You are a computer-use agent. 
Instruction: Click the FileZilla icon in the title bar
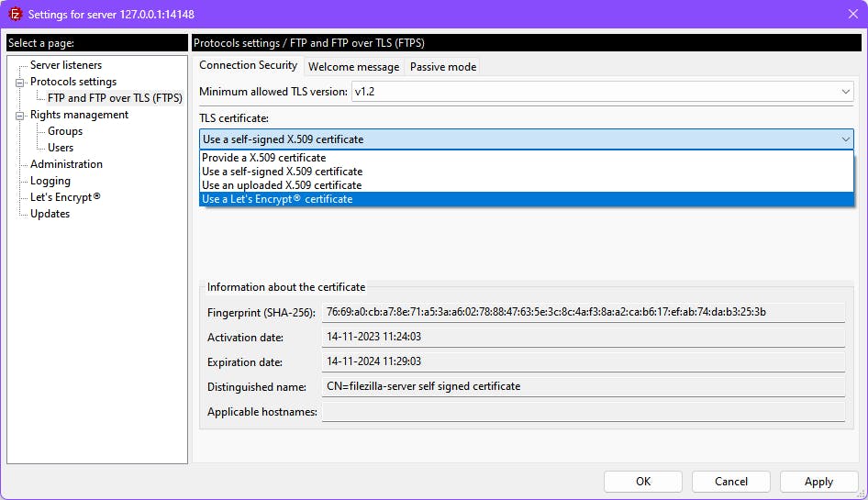pos(15,14)
